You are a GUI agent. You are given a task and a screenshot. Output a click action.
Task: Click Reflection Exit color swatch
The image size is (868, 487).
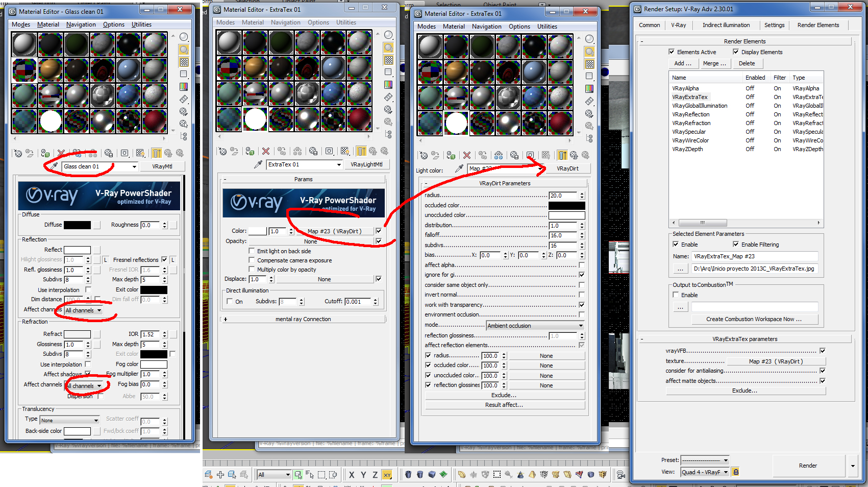(x=154, y=290)
